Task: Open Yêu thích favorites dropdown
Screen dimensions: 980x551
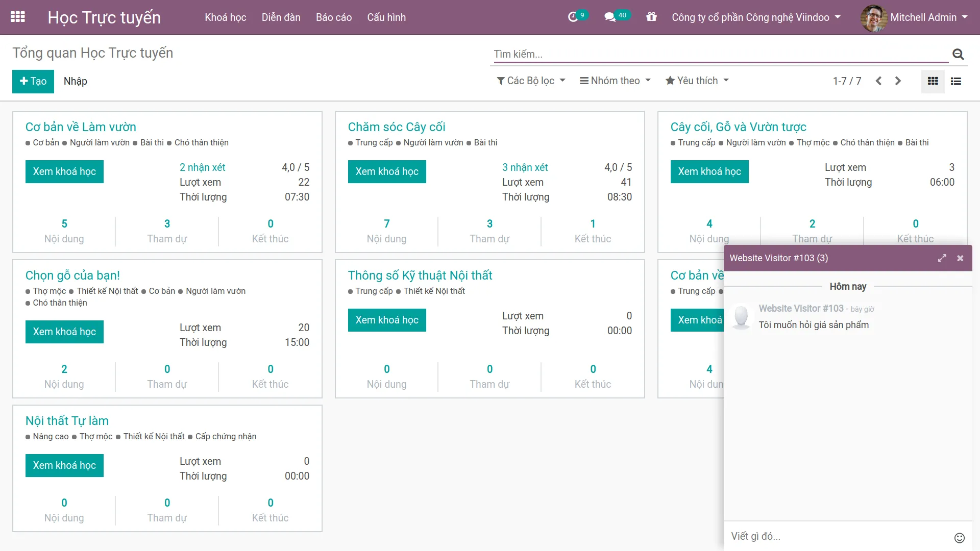Action: 697,81
